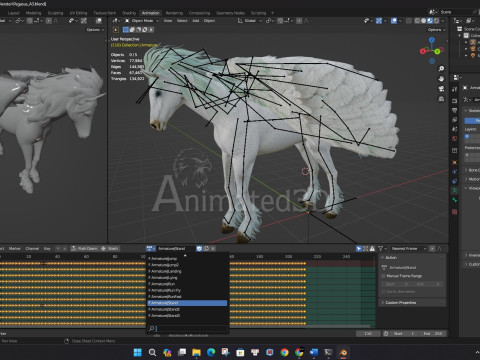Toggle fake user shield for action
This screenshot has width=480, height=360.
[x=199, y=249]
